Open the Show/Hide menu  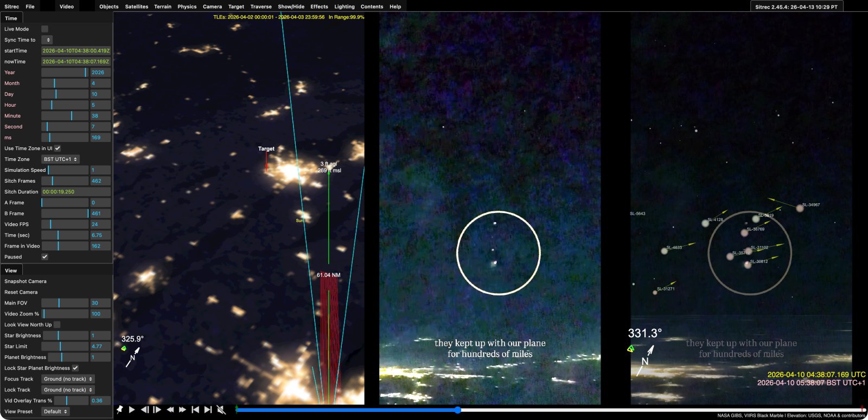tap(291, 7)
